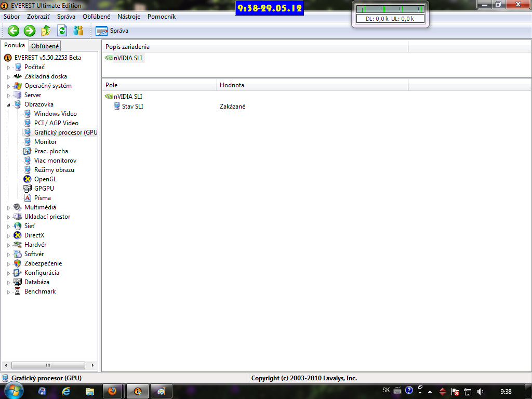Open the Zobraziť menu
Screen dimensions: 532x399
point(38,17)
